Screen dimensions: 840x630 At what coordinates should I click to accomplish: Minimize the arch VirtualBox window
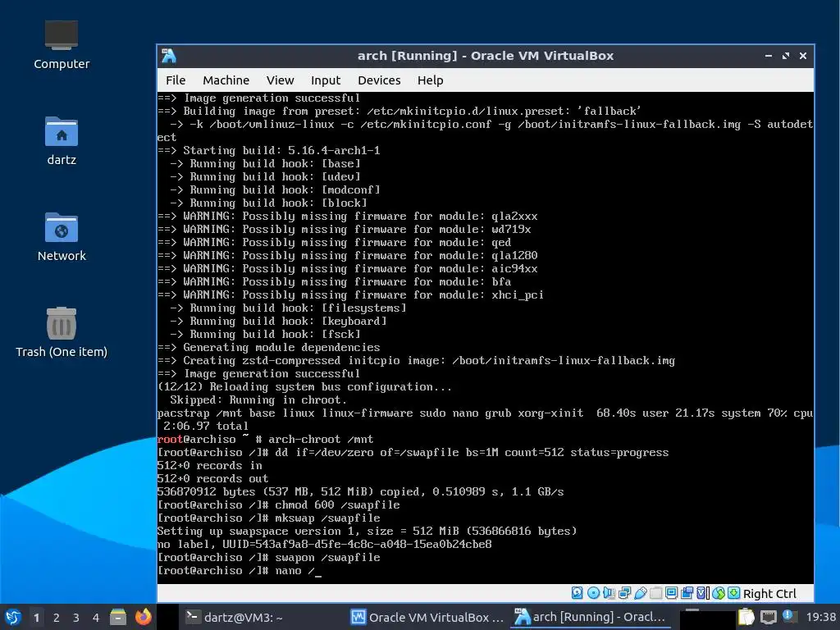pyautogui.click(x=769, y=56)
